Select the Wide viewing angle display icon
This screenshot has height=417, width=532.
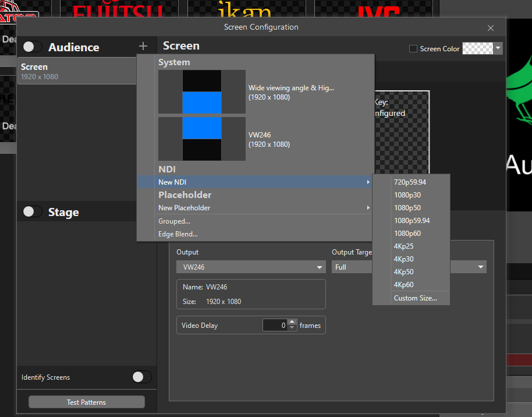(201, 91)
